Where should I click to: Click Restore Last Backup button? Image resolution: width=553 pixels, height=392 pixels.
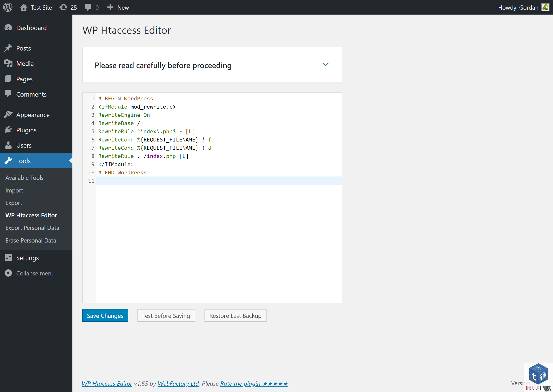pos(235,315)
